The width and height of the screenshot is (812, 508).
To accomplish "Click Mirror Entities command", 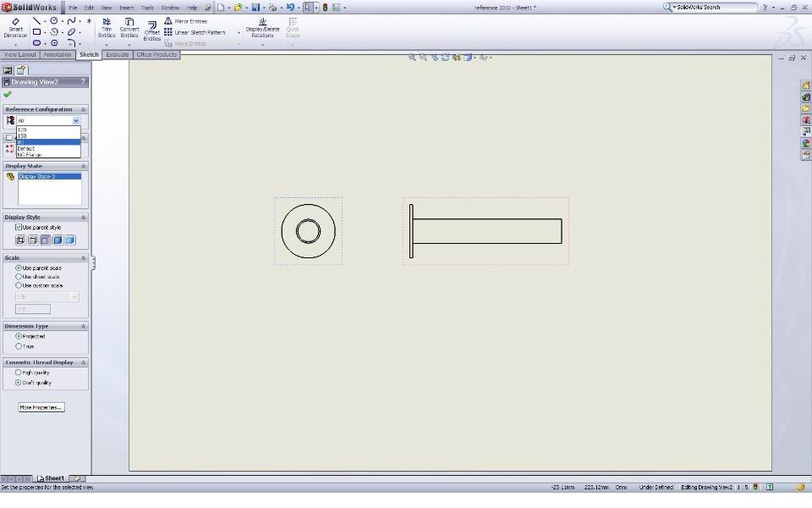I will click(x=186, y=21).
